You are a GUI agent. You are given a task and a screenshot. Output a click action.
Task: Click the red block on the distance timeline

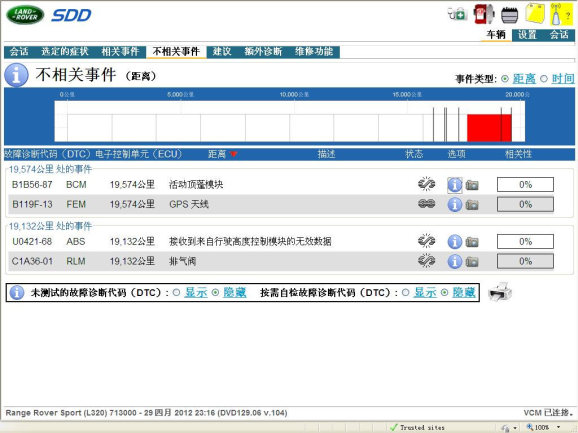pos(489,128)
